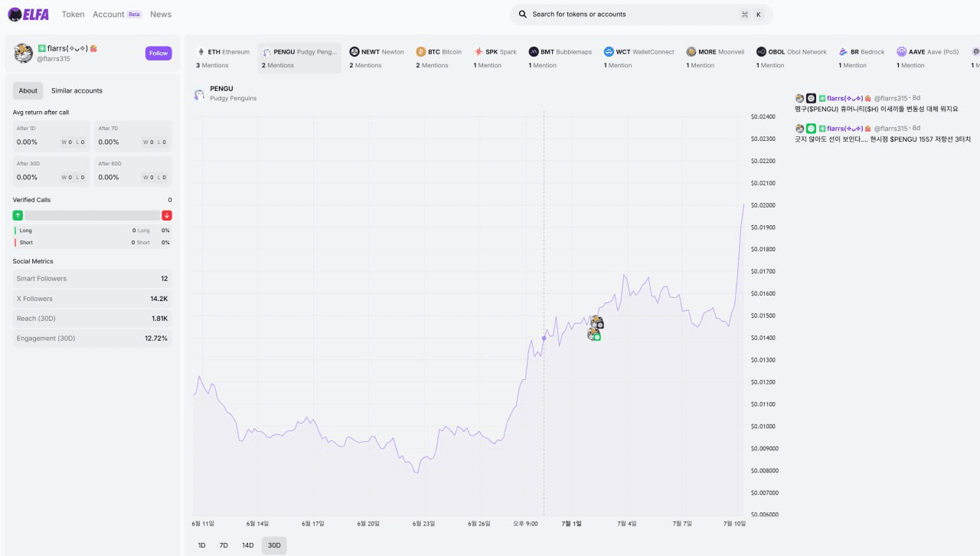Click the flarrs315 profile avatar

(24, 53)
